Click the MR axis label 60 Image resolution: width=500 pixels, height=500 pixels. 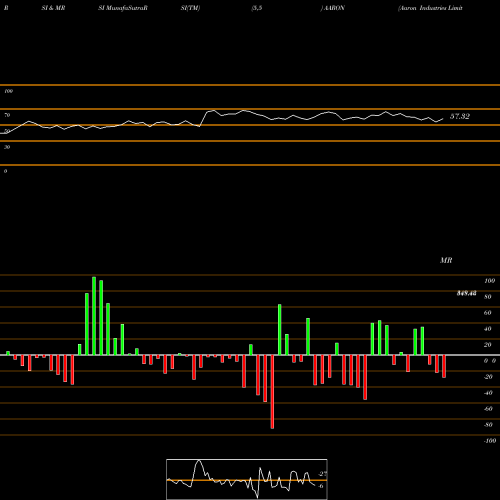(x=487, y=313)
